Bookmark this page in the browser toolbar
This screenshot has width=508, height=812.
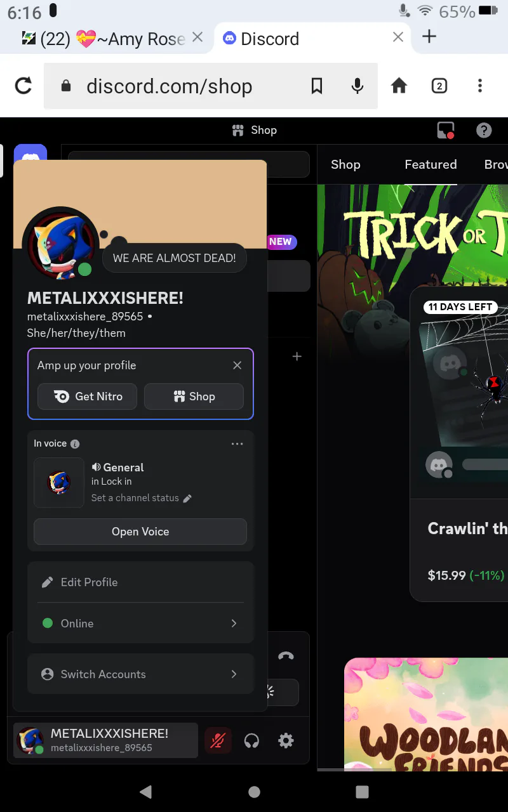click(316, 86)
